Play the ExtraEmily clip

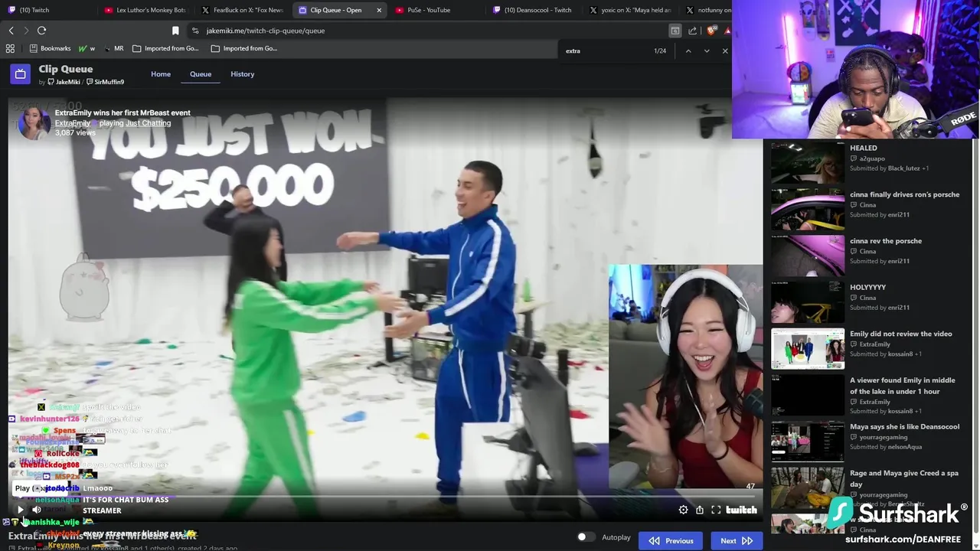click(21, 510)
